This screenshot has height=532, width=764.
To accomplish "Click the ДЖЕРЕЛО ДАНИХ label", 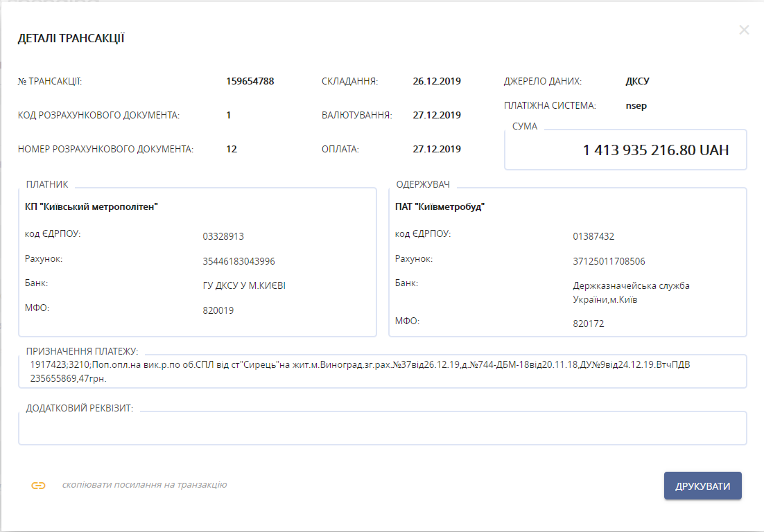I will click(x=543, y=81).
